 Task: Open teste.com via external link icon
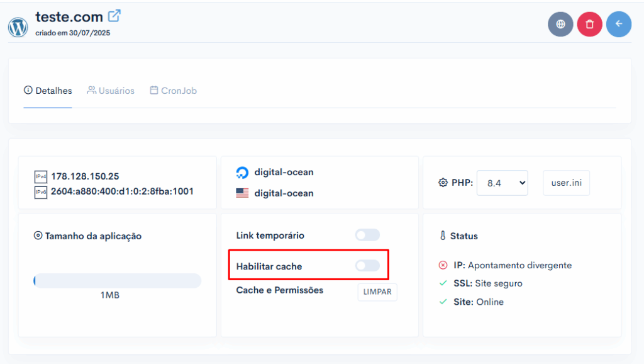pyautogui.click(x=114, y=16)
